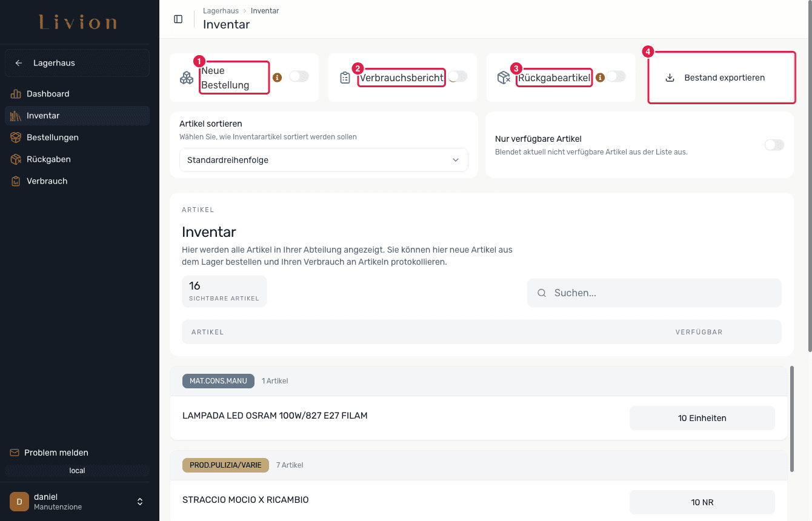The width and height of the screenshot is (812, 521).
Task: Click the Lagerhaus breadcrumb link
Action: (x=221, y=11)
